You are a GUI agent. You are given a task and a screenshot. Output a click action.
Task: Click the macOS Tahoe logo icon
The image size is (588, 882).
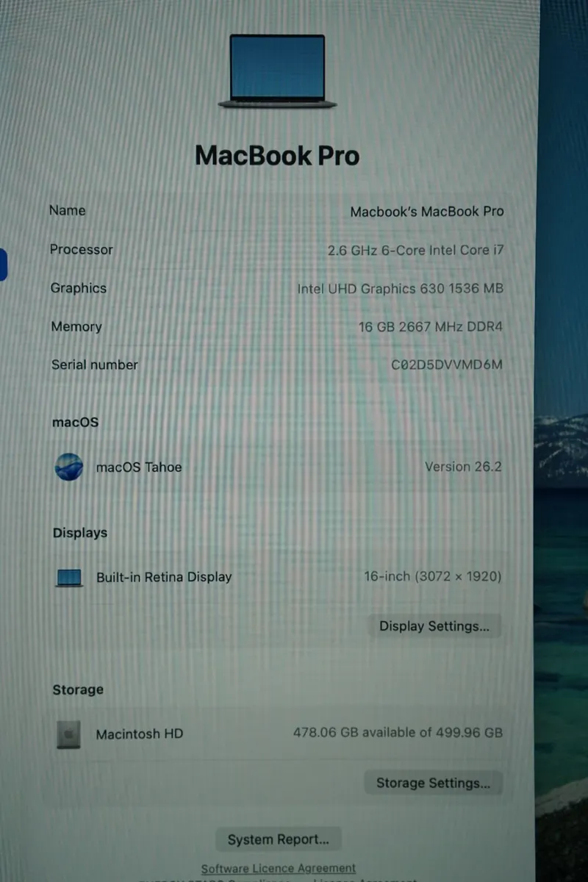[69, 467]
